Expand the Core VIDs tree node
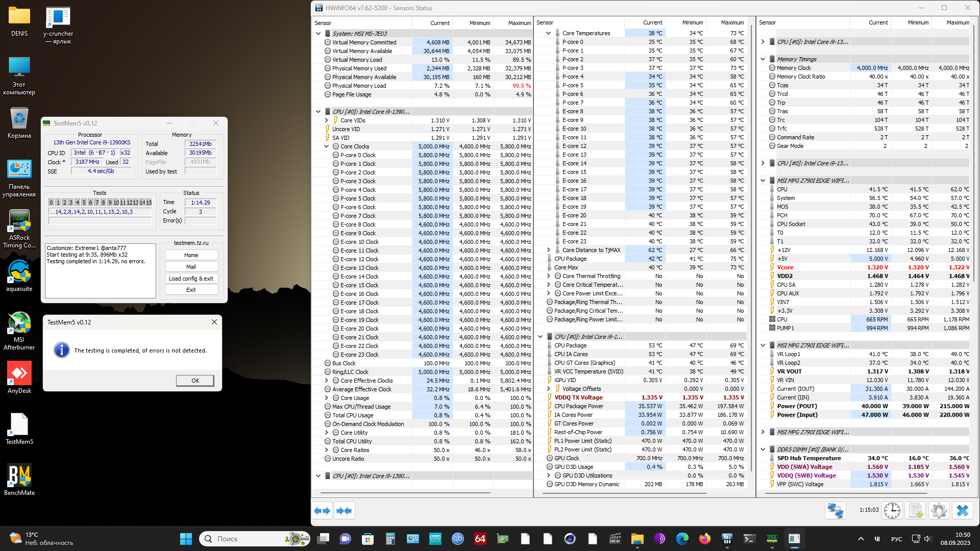The image size is (980, 551). coord(327,120)
